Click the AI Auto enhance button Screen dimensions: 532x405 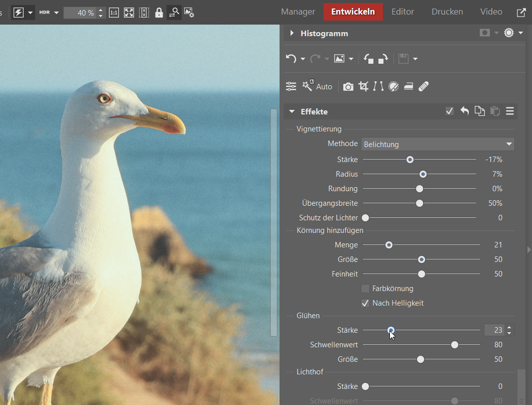point(317,87)
